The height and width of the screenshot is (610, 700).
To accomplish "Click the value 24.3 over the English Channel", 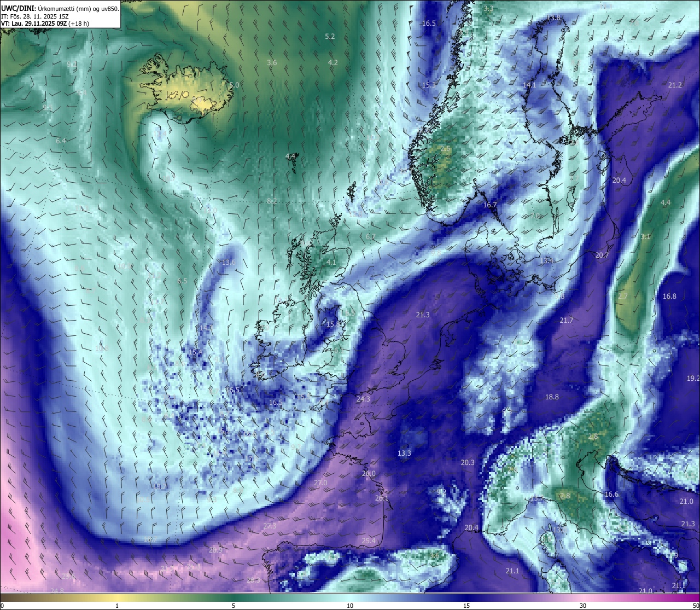I will click(x=363, y=399).
